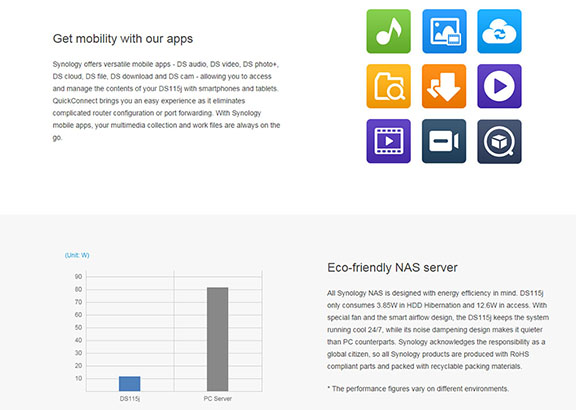Click the 90 value on chart axis
This screenshot has width=576, height=410.
78,277
